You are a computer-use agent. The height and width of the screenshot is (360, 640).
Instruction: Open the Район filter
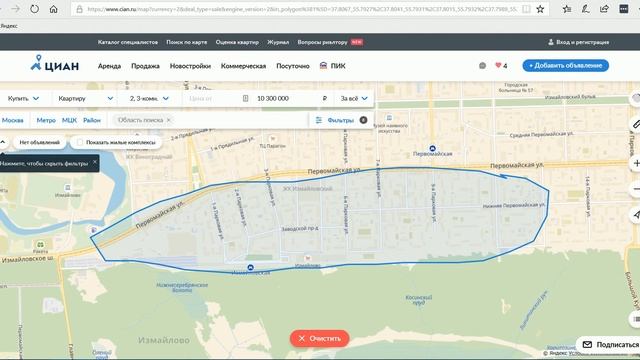click(92, 120)
